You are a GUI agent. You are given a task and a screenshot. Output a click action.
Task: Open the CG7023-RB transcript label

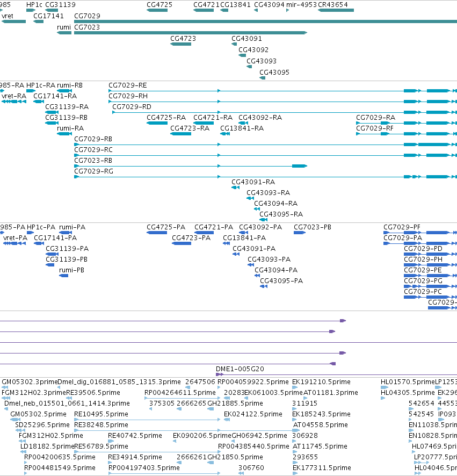pyautogui.click(x=93, y=160)
